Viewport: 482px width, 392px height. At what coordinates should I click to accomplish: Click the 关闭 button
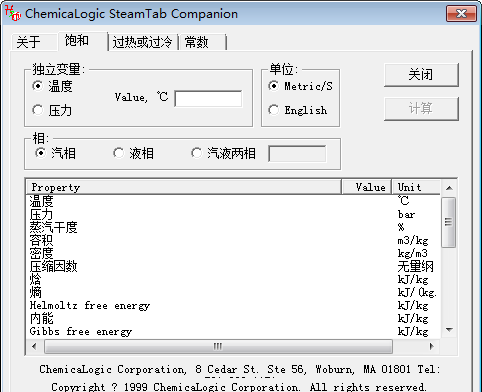click(x=421, y=75)
